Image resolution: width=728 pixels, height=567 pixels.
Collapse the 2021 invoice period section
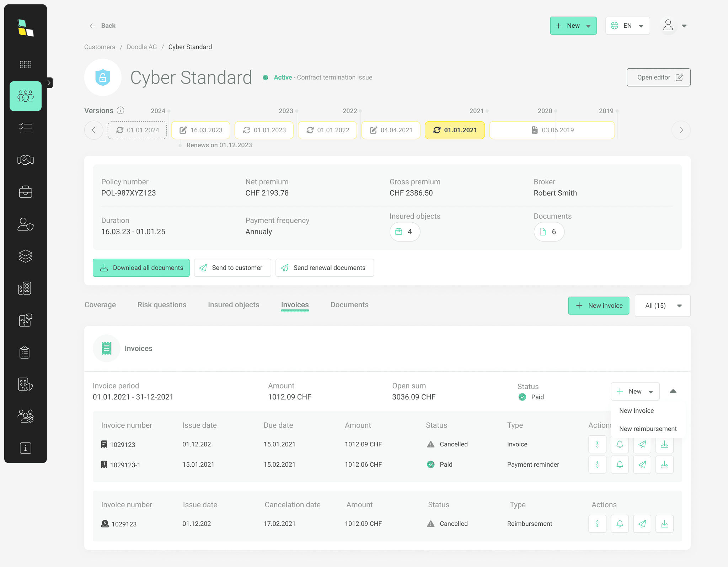click(673, 391)
